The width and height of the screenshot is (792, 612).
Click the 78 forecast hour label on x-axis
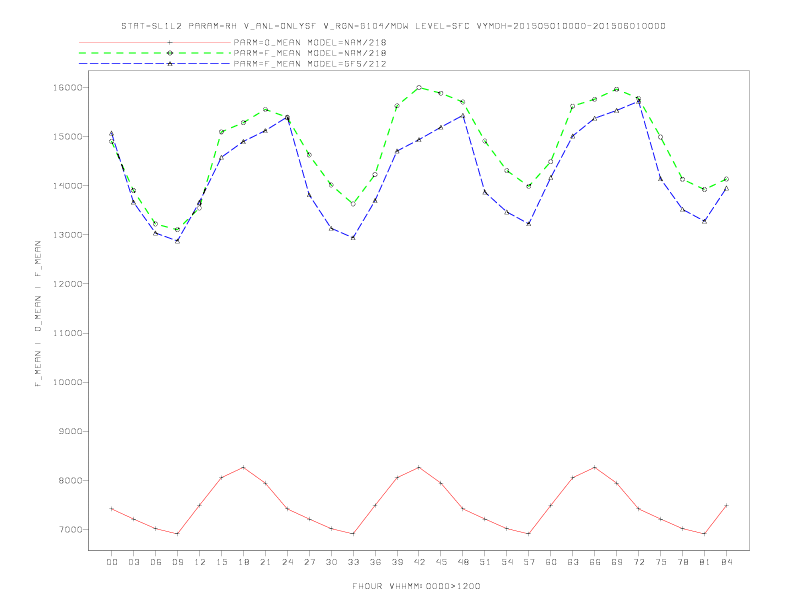point(682,562)
